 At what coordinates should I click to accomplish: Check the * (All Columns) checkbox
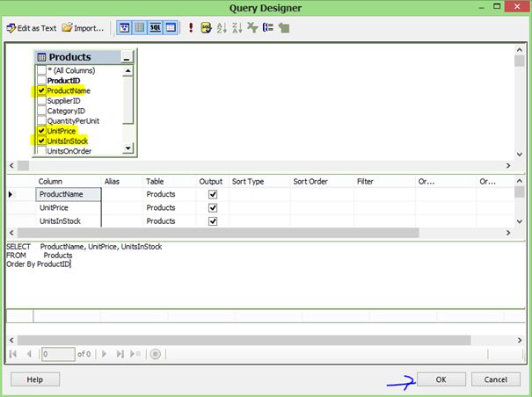click(41, 70)
